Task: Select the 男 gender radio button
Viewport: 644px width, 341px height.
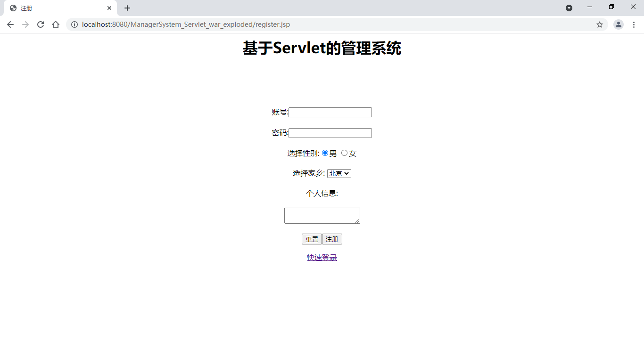Action: point(325,153)
